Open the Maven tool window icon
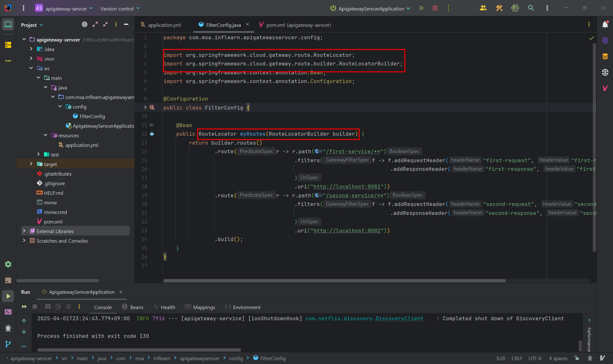 605,88
